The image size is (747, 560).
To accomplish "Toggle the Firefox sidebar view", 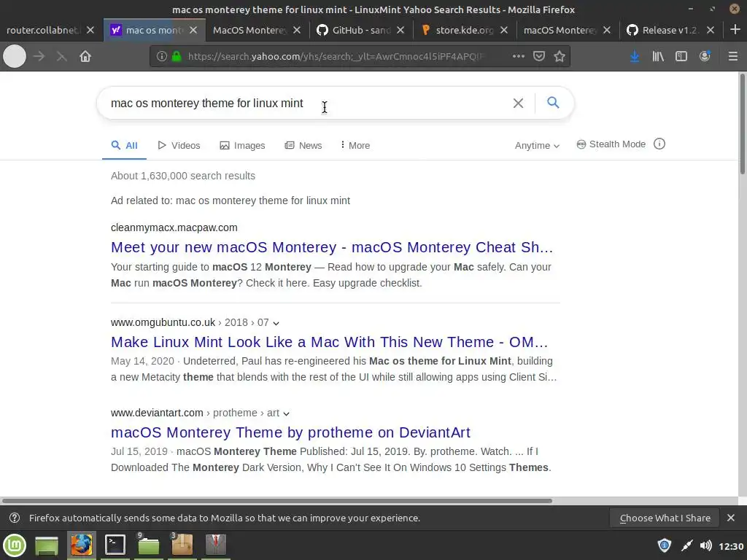I will click(681, 56).
